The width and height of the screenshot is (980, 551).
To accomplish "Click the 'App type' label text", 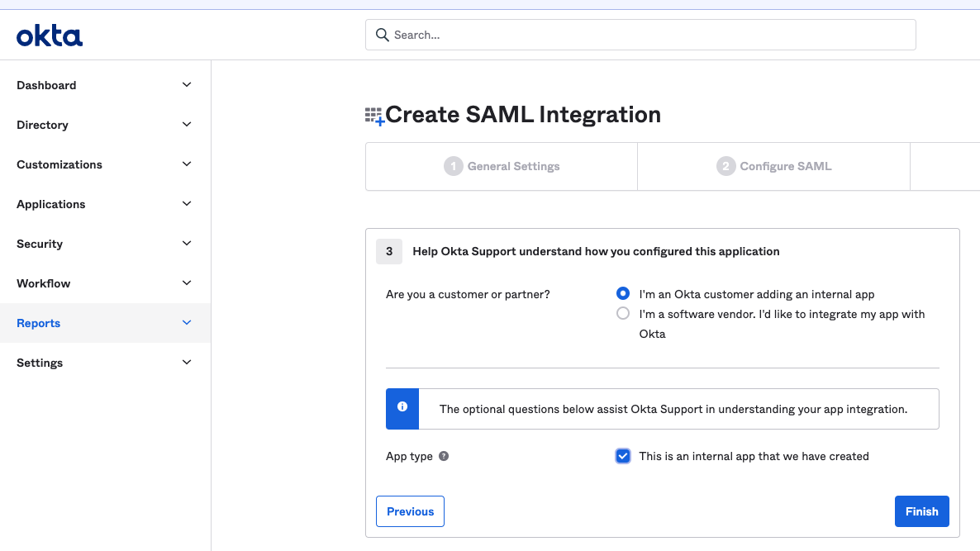I will click(409, 456).
